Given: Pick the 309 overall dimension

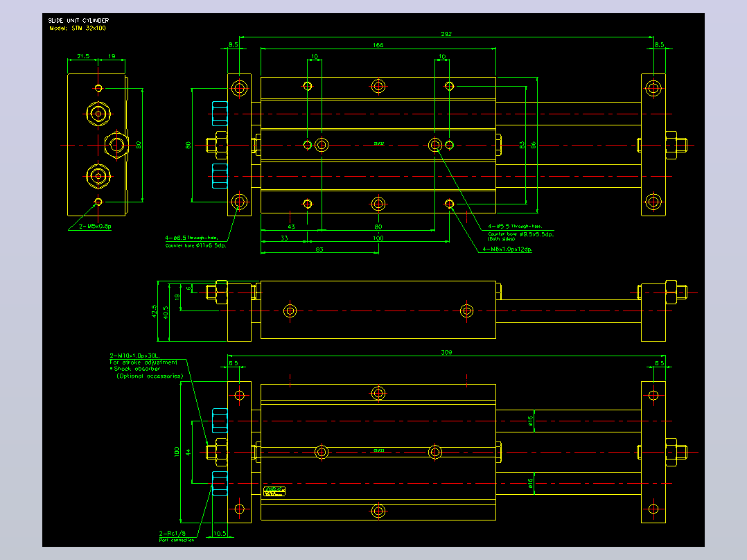Looking at the screenshot, I should [x=446, y=352].
